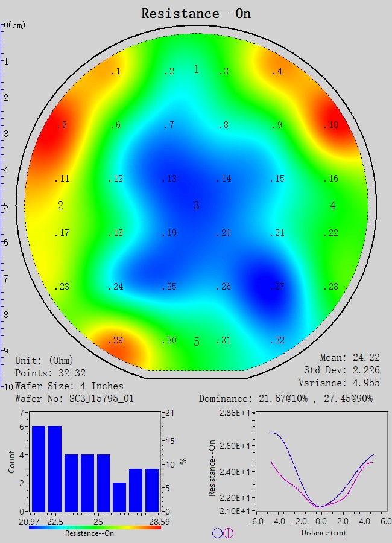
Task: Select measurement point 10 on wafer map
Action: [330, 125]
